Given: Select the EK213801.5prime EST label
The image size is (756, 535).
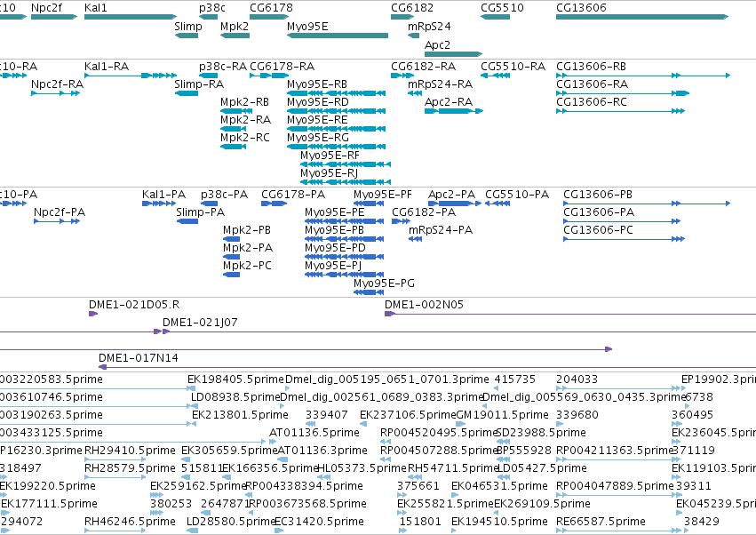Looking at the screenshot, I should (240, 415).
